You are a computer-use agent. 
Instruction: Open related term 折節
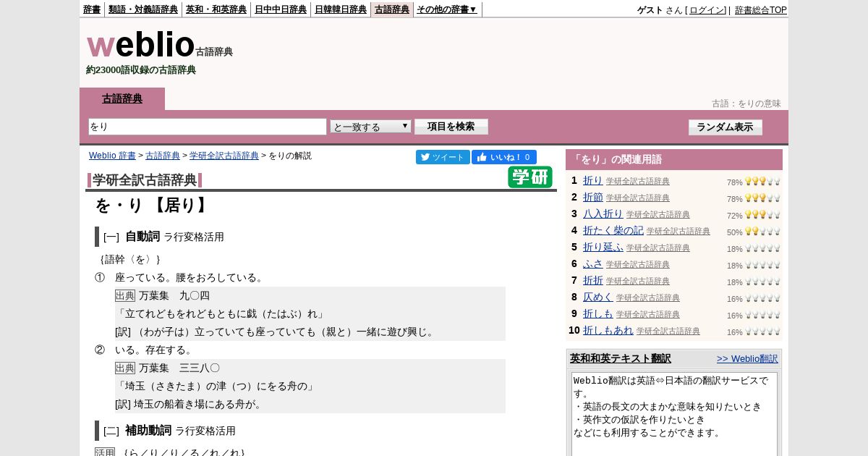pos(592,198)
